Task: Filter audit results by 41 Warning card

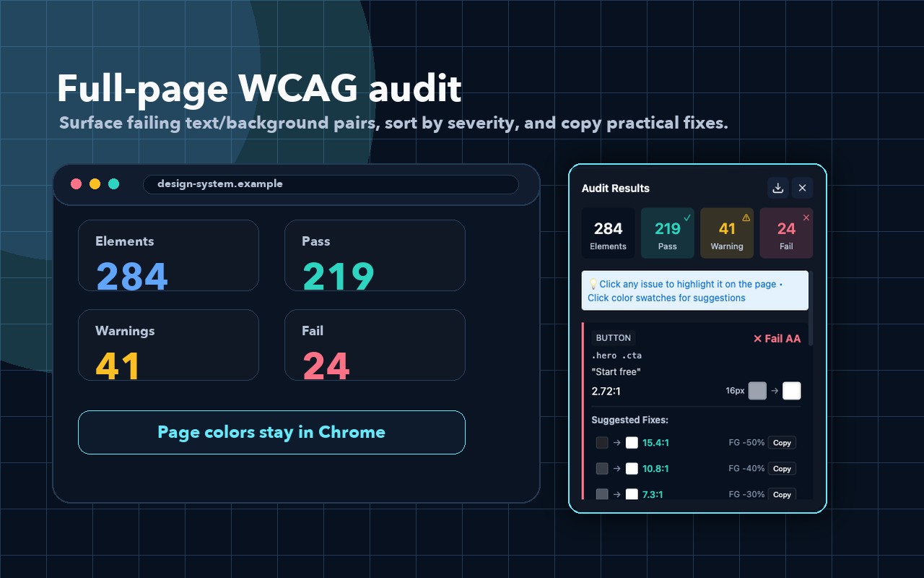Action: [727, 233]
